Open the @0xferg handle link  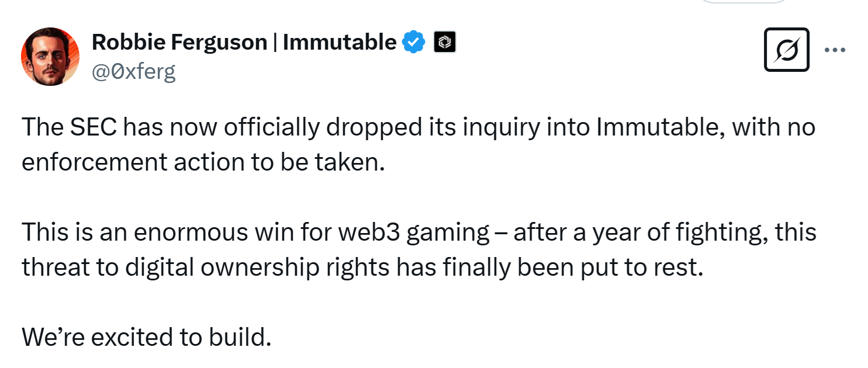pyautogui.click(x=134, y=72)
